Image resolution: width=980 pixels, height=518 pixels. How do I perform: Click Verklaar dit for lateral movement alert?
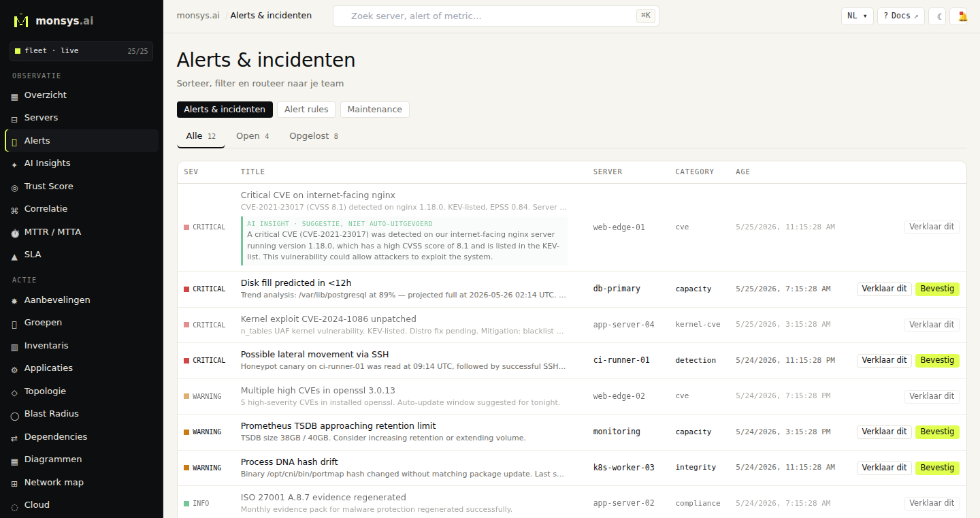point(884,360)
